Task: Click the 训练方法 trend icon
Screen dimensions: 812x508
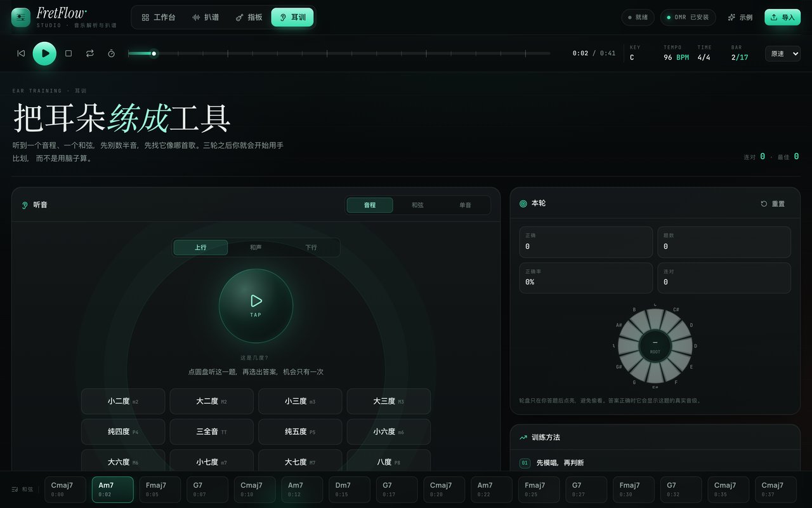Action: [523, 438]
